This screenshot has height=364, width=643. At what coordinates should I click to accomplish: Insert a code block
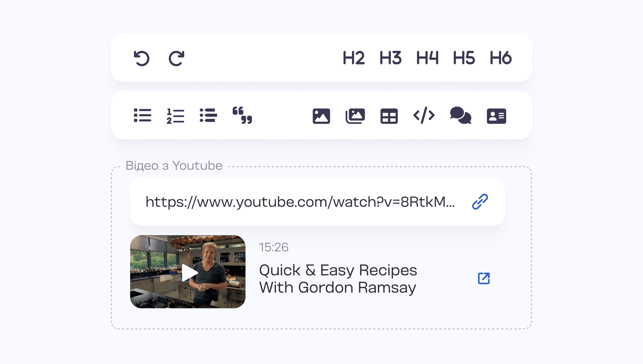click(x=424, y=116)
